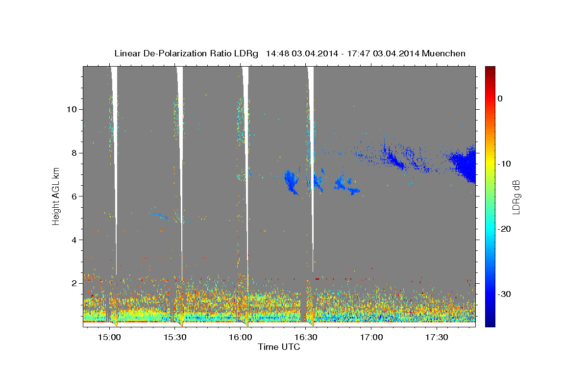
Task: Click the dark blue bottom of the colorbar
Action: coord(490,322)
